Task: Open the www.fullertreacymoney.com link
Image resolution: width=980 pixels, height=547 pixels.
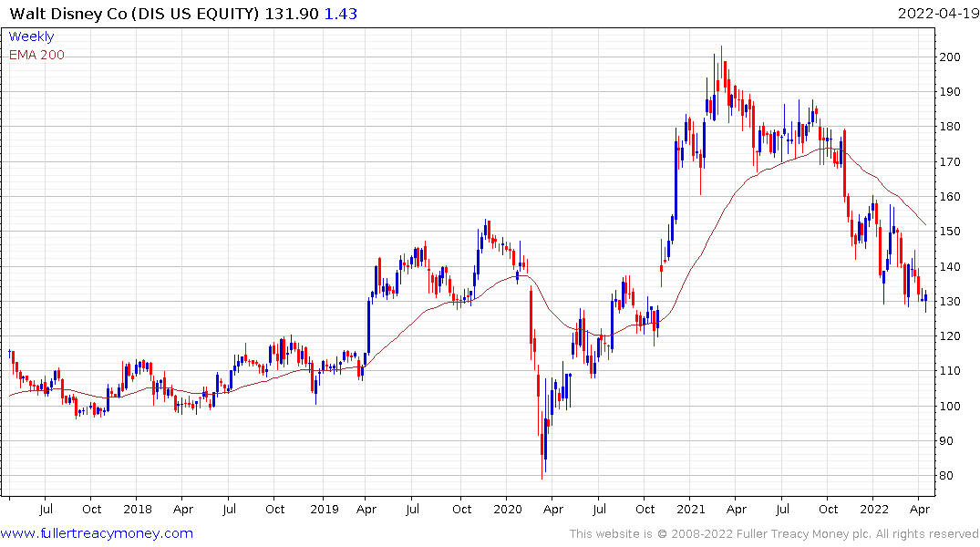Action: click(x=97, y=533)
